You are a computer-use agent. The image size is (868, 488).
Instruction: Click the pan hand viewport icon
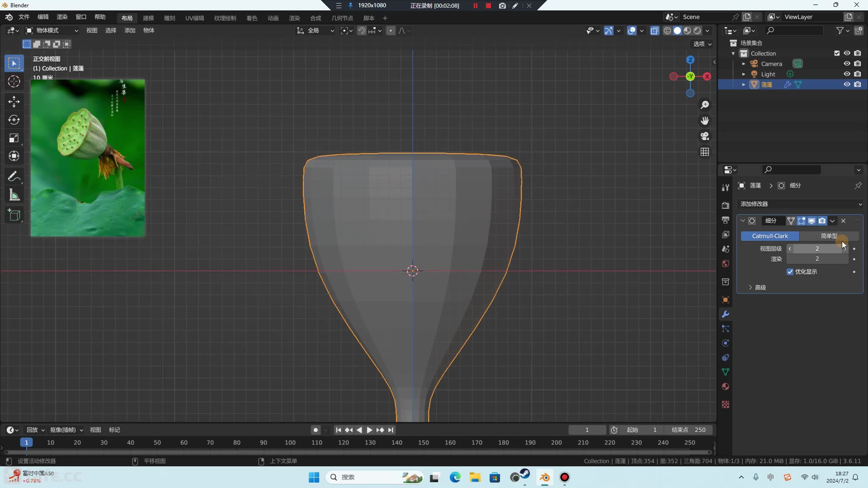point(705,121)
